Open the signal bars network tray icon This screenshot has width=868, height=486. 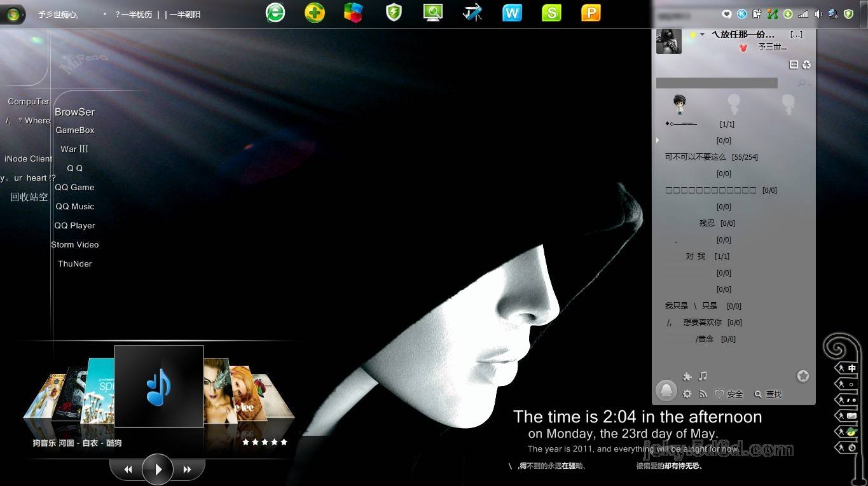[x=803, y=14]
